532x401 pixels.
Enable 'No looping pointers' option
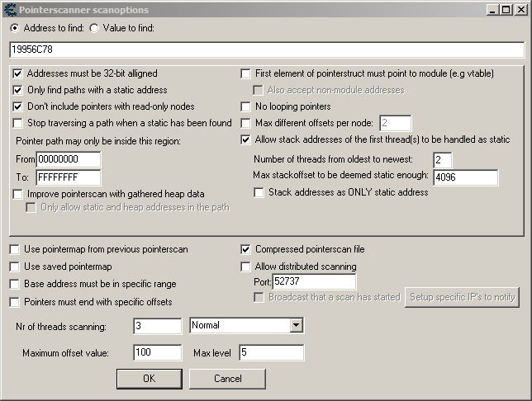[246, 106]
